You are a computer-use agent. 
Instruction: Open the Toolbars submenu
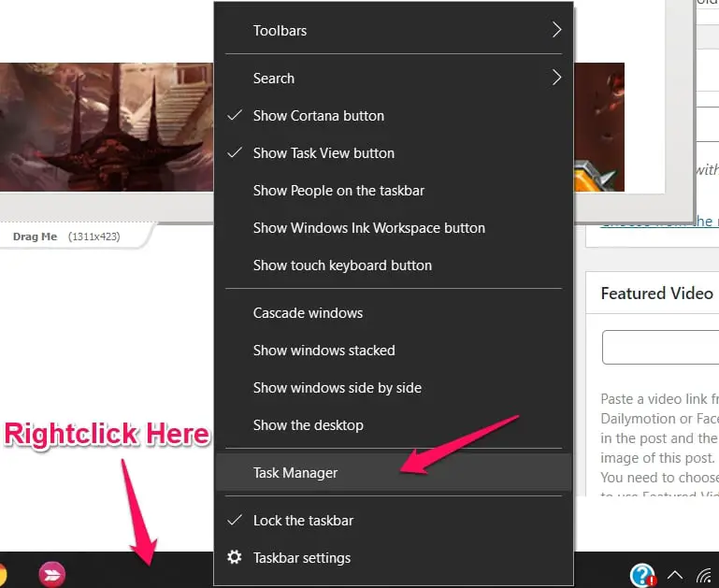pyautogui.click(x=394, y=30)
